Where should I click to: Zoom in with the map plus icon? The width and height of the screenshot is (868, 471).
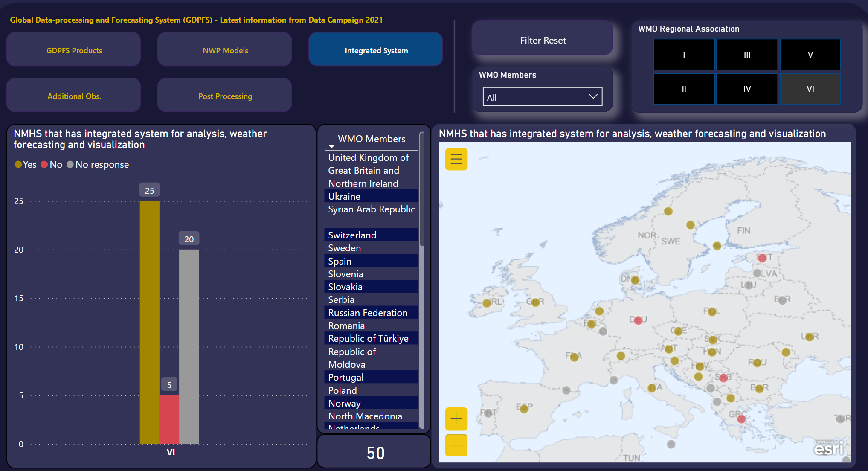coord(456,419)
